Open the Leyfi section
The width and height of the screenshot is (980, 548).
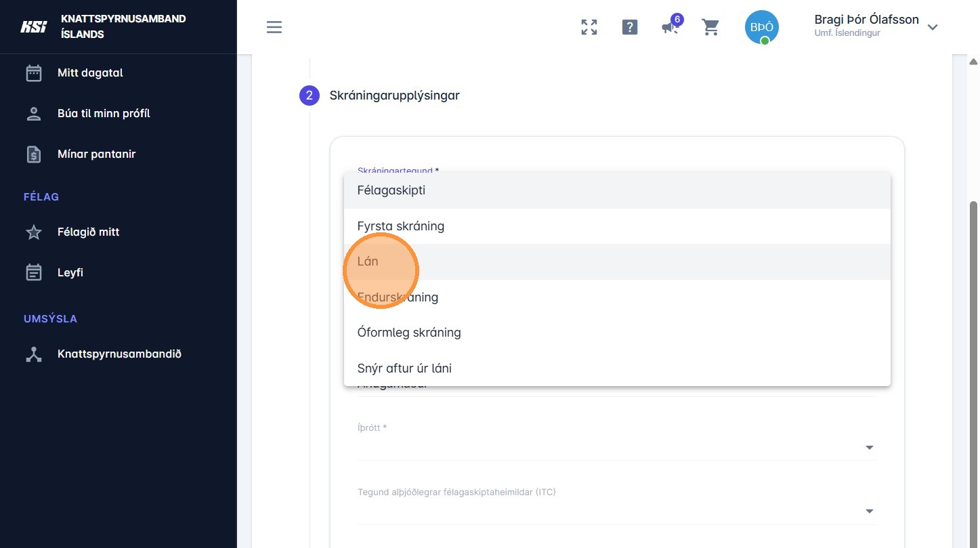[70, 272]
